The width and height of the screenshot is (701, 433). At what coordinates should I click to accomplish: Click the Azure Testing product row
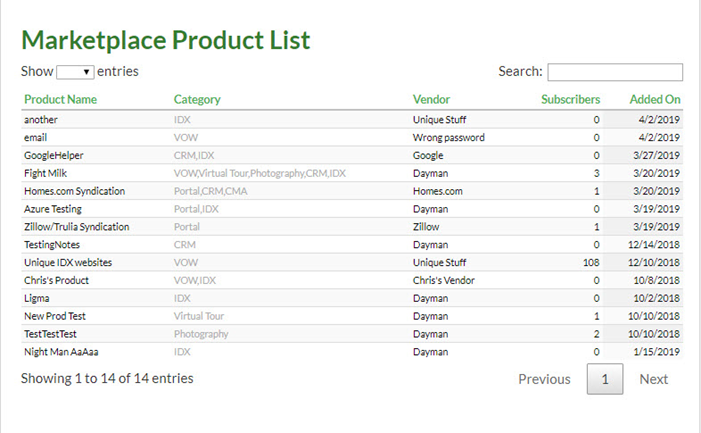pos(53,209)
